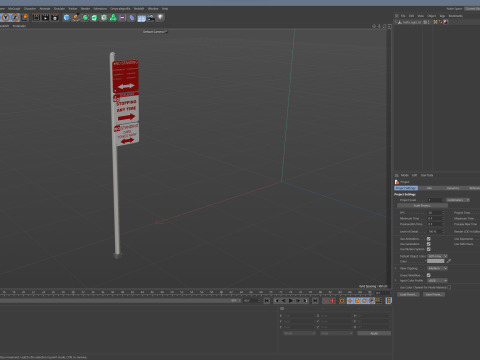Expand the Input Color Profile disclosure arrow

396,281
